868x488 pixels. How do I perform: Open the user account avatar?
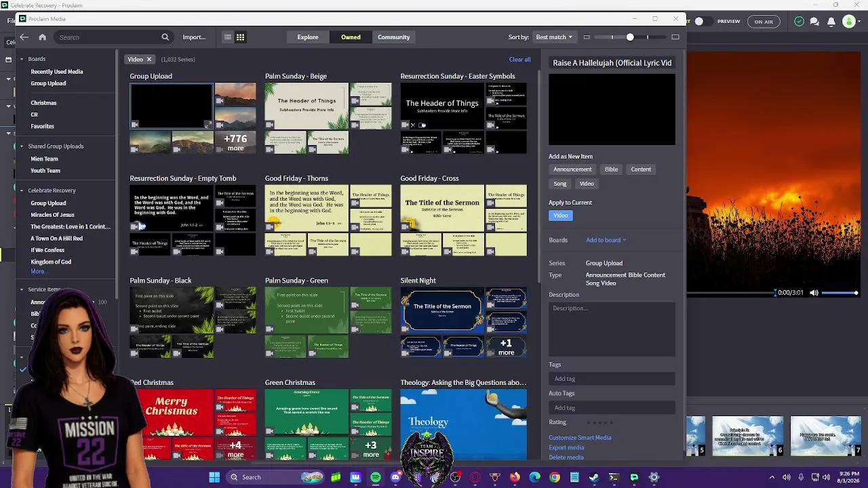click(848, 22)
